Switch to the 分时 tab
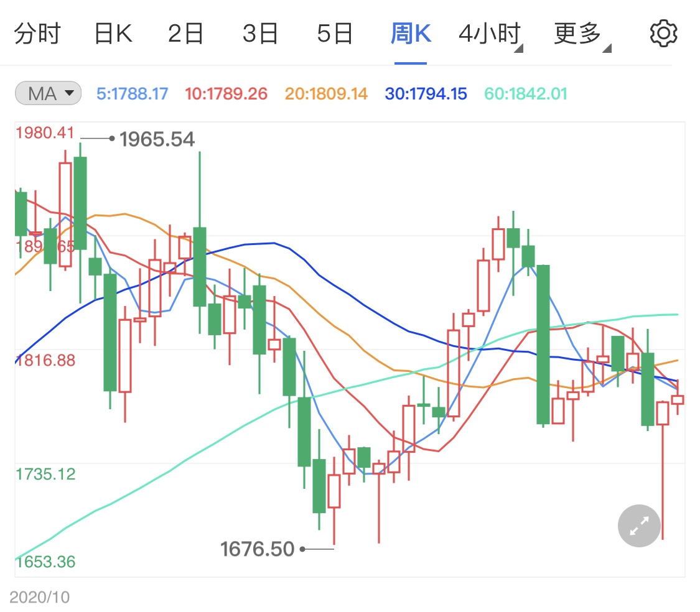This screenshot has height=612, width=700. coord(37,34)
